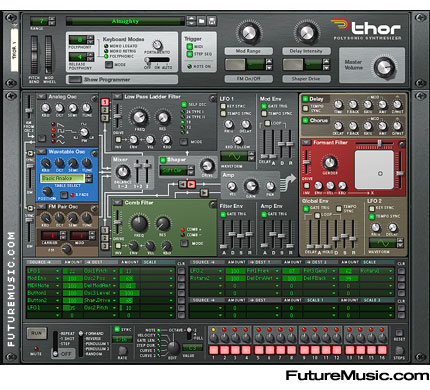Click the red right-arrow routing button
This screenshot has height=390, width=430.
[191, 184]
